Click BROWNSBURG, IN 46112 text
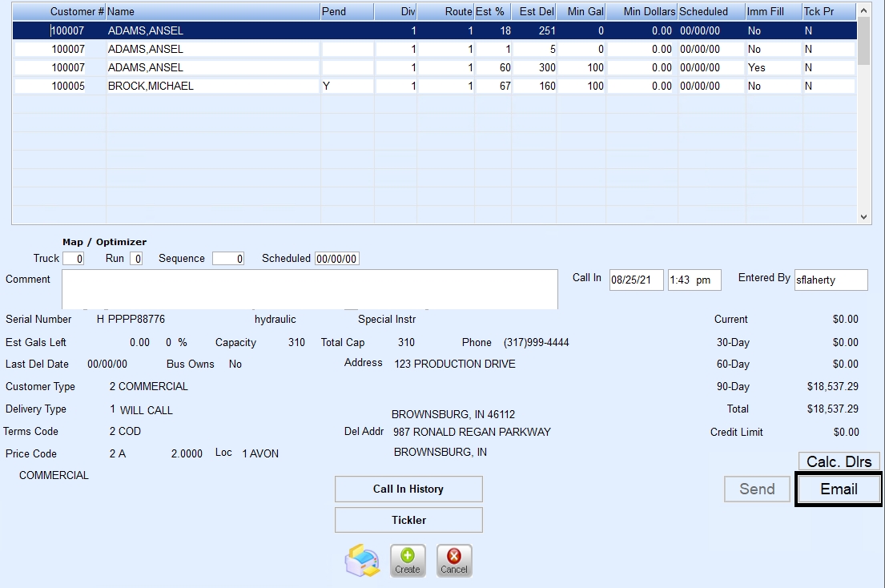Viewport: 885px width, 588px height. (x=453, y=415)
